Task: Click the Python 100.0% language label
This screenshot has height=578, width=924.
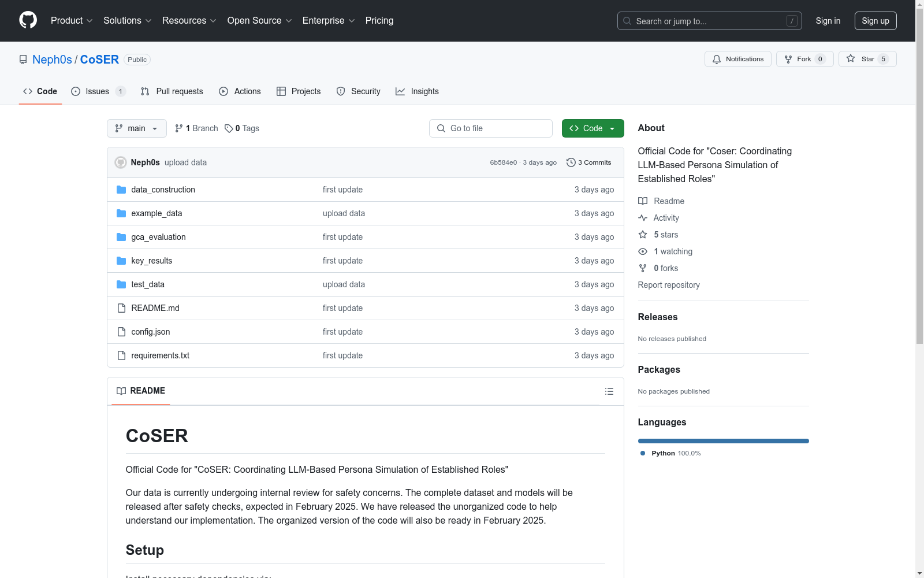Action: [x=676, y=453]
